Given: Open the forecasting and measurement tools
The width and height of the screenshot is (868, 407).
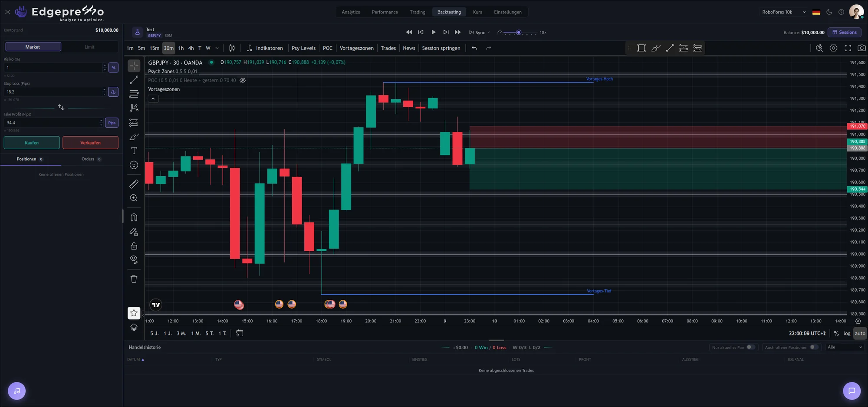Looking at the screenshot, I should [134, 123].
